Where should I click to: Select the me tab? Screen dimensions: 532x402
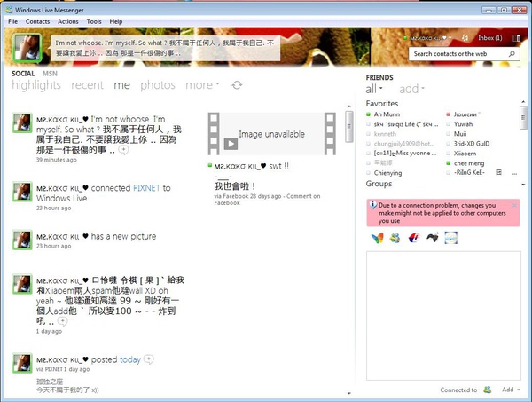(x=121, y=85)
